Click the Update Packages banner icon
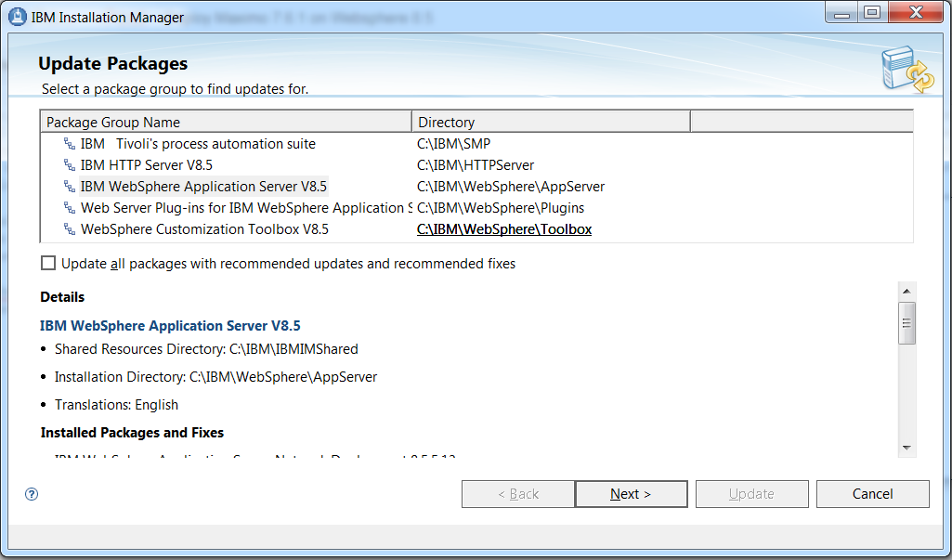952x560 pixels. click(907, 69)
